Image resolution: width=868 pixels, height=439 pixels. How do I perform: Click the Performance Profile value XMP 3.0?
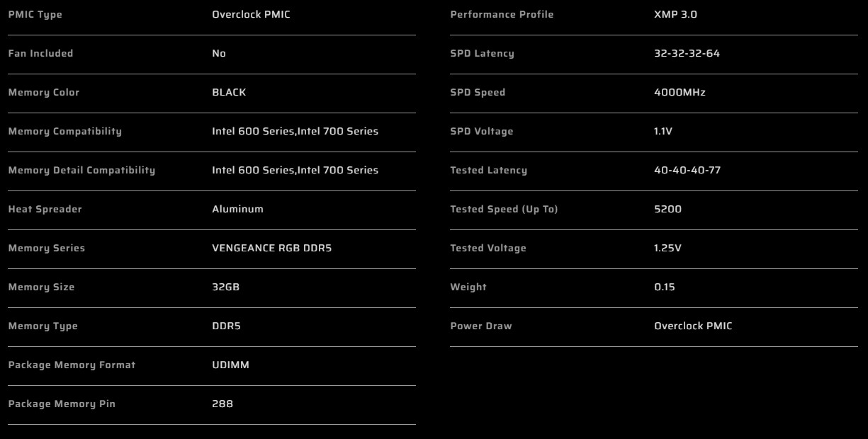coord(675,15)
